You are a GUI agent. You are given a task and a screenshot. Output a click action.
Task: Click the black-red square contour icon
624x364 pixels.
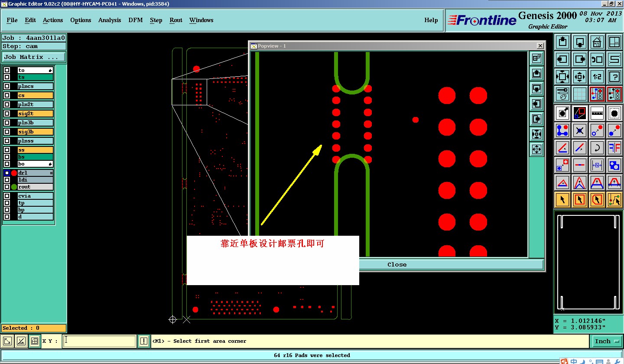point(580,113)
